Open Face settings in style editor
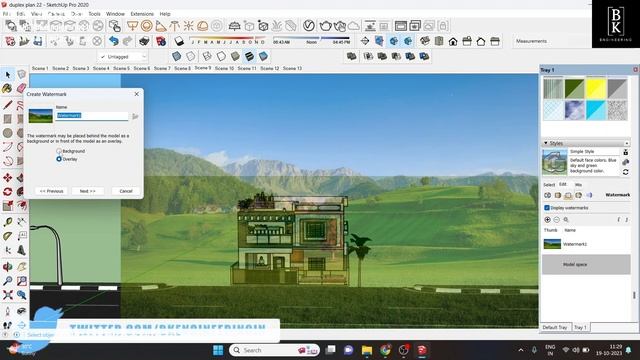Viewport: 640px width, 360px height. 558,196
